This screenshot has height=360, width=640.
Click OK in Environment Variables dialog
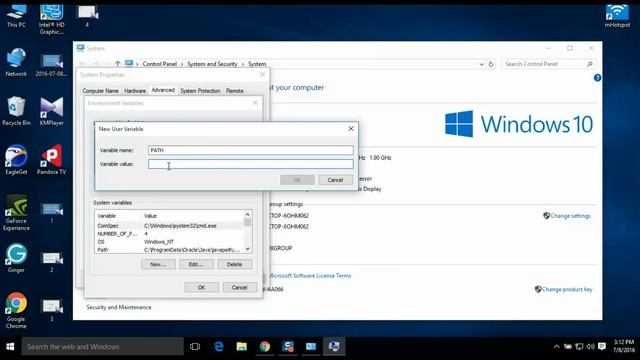click(x=201, y=287)
